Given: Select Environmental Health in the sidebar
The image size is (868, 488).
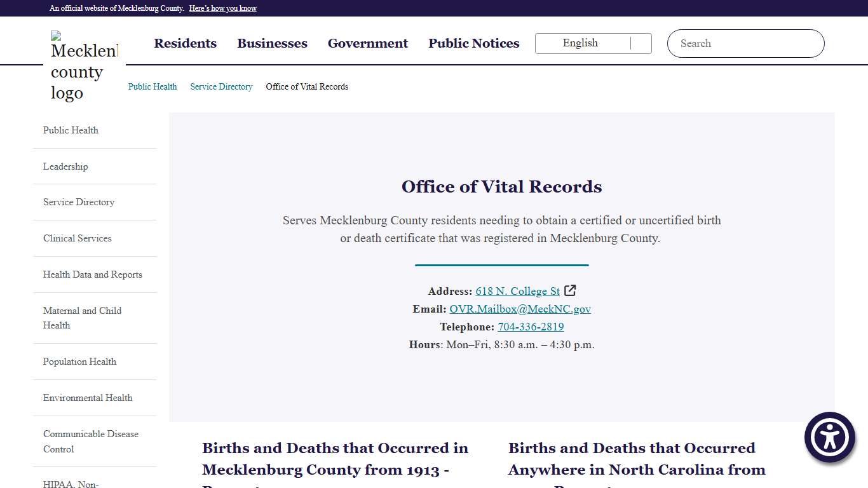Looking at the screenshot, I should click(88, 398).
